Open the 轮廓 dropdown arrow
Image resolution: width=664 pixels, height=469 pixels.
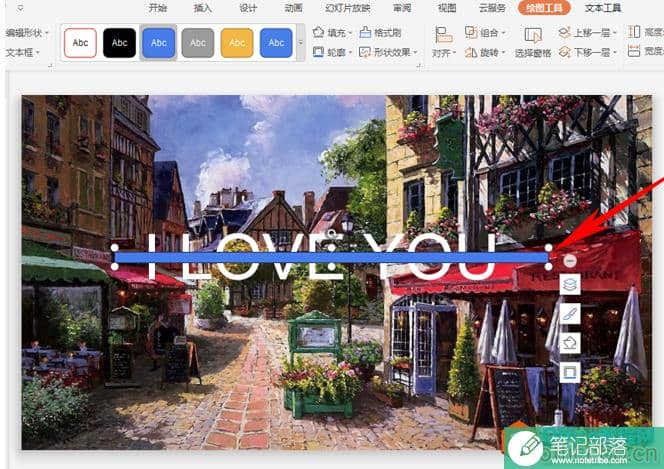click(x=350, y=52)
